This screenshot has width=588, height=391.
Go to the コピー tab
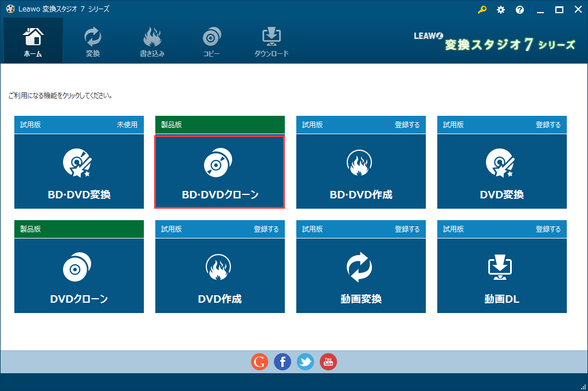(211, 42)
